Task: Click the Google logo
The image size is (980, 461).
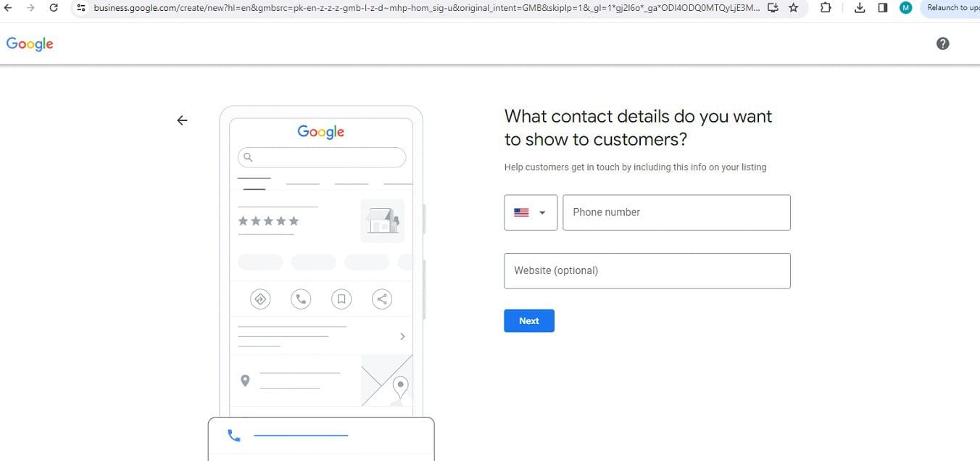Action: point(29,43)
